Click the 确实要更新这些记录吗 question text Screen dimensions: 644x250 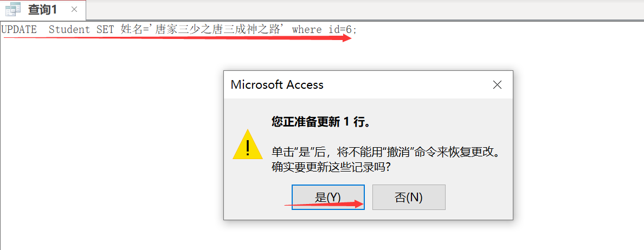331,168
